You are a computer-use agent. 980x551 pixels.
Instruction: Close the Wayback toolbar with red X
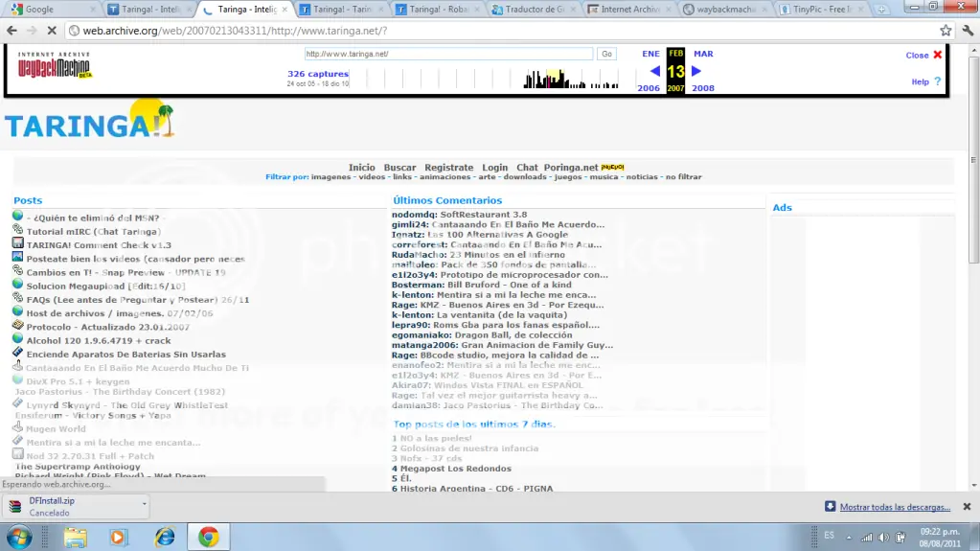(938, 55)
